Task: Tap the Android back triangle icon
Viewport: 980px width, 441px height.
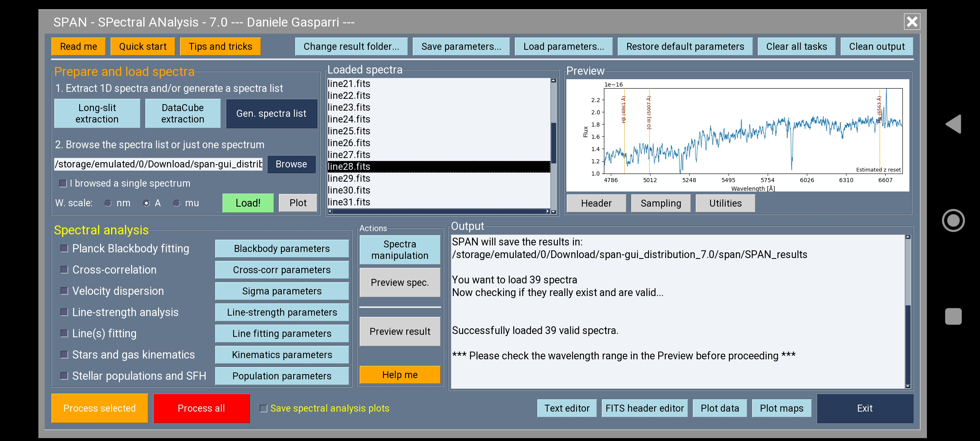Action: 954,124
